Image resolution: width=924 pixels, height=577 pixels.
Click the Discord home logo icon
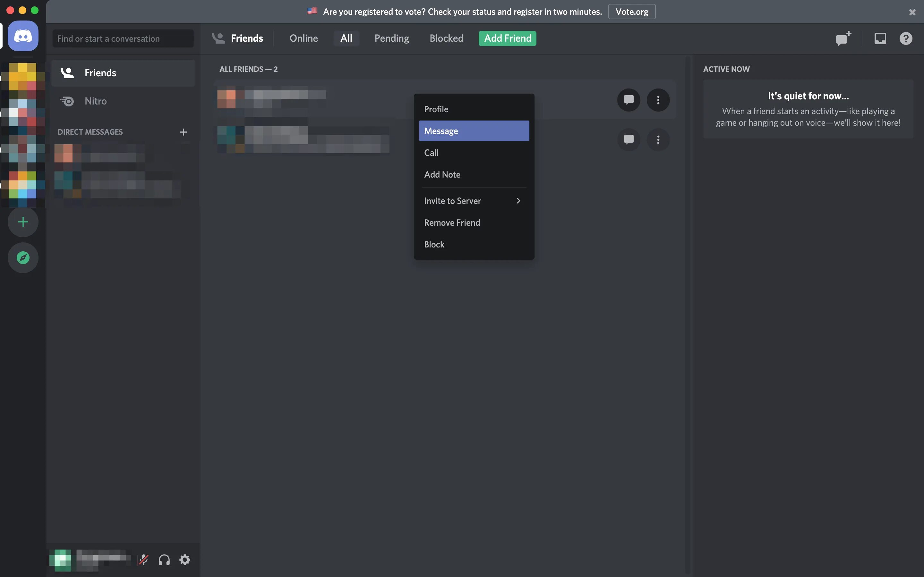click(23, 37)
